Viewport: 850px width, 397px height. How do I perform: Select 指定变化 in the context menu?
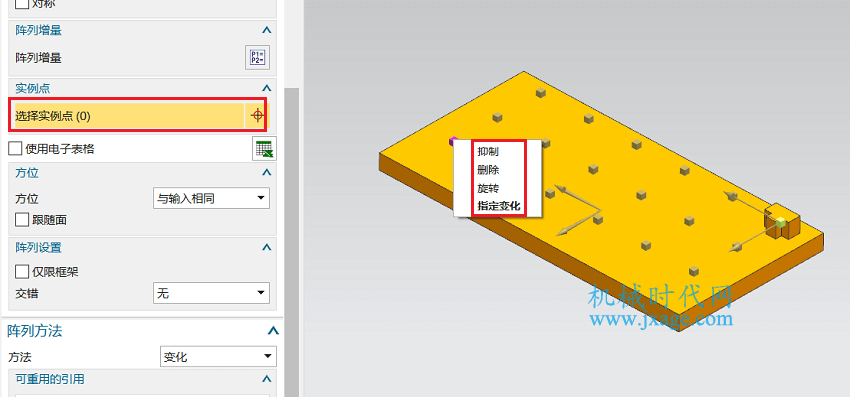coord(499,206)
